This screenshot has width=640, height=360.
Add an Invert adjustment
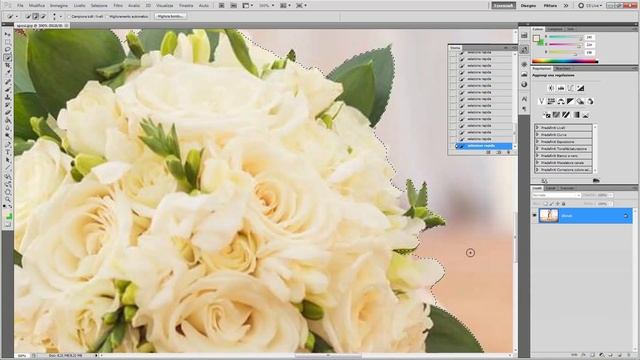547,115
